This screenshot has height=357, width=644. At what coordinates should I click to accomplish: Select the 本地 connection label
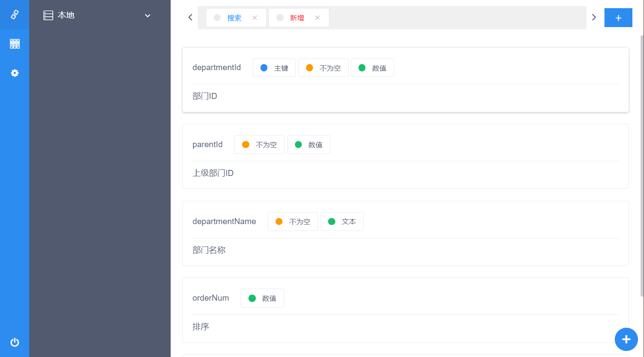(66, 15)
